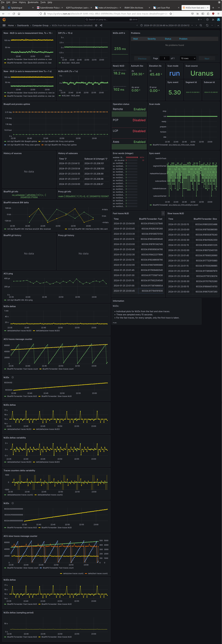Open the Bookmarks menu
Image resolution: width=222 pixels, height=644 pixels.
click(x=33, y=2)
